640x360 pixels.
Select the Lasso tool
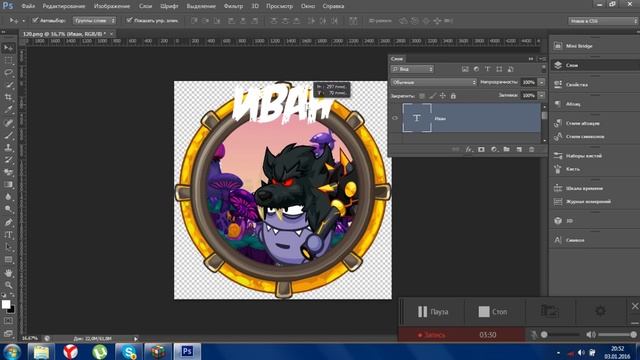pos(8,73)
